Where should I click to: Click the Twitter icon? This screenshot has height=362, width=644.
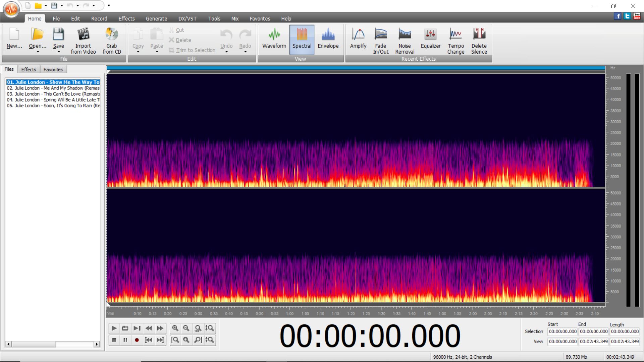[x=627, y=16]
